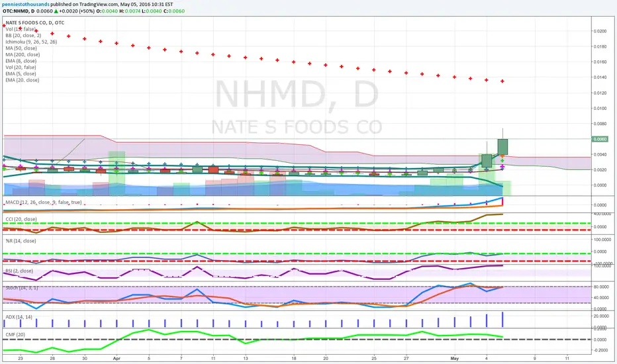617x364 pixels.
Task: Select the BB (20, close, 2) indicator label
Action: (23, 36)
